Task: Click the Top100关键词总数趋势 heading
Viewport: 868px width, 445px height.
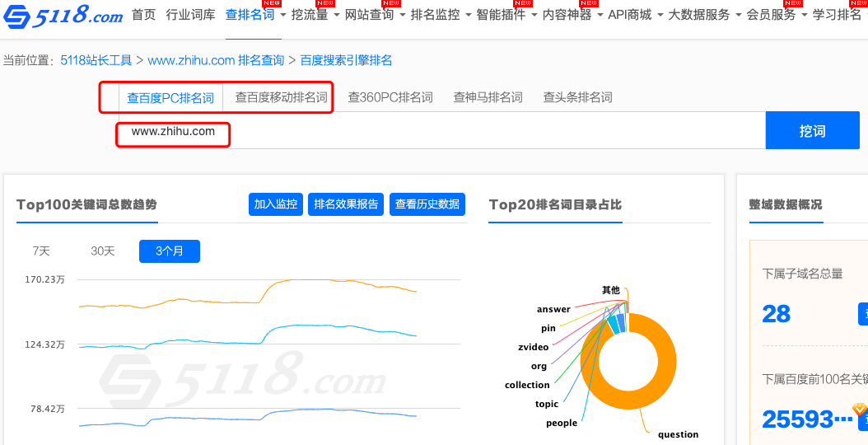Action: pos(87,204)
